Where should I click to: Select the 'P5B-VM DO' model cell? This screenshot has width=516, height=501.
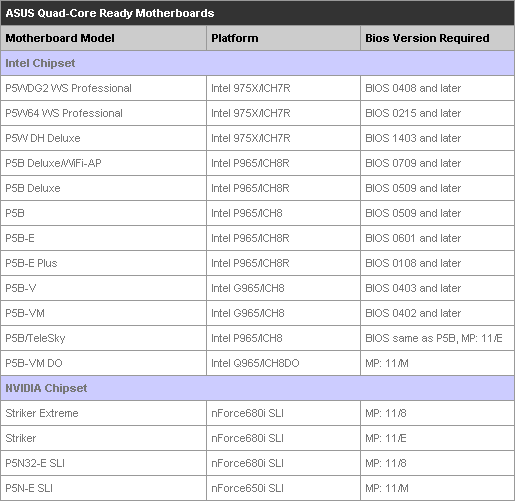[103, 363]
